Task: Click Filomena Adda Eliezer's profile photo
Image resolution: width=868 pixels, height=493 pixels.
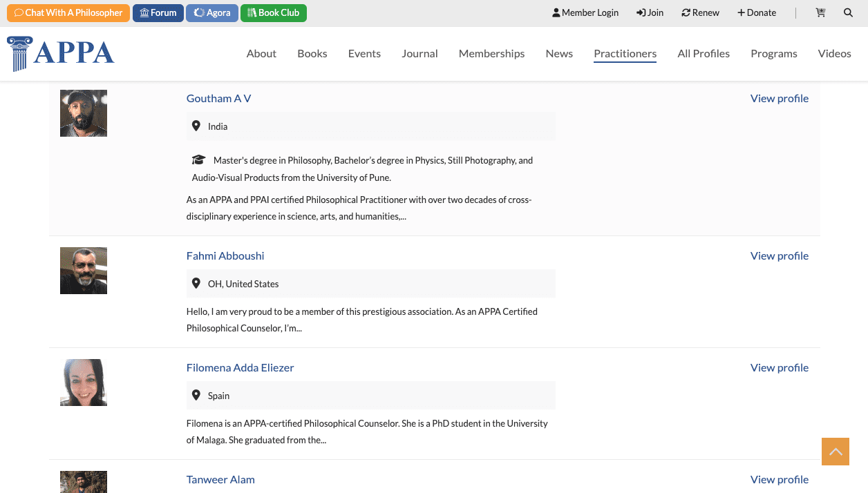Action: [84, 383]
